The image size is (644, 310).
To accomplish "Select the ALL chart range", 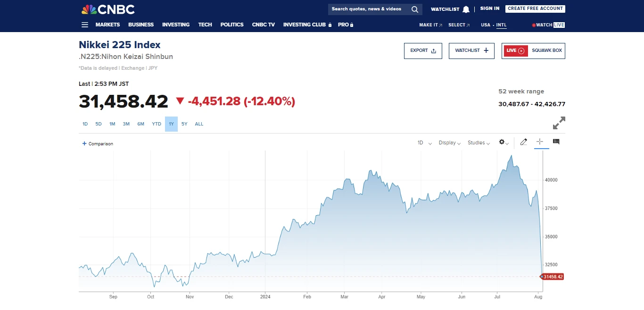I will (x=199, y=124).
